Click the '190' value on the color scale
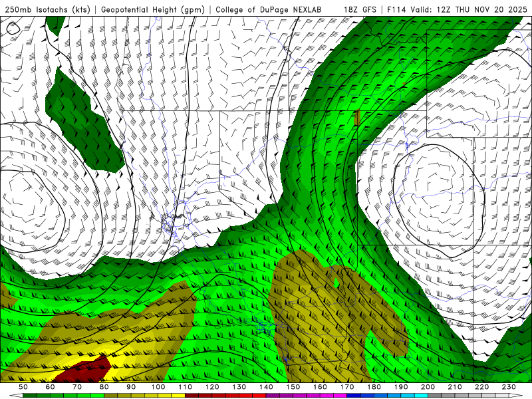Screen dimensions: 532x399 pyautogui.click(x=401, y=387)
